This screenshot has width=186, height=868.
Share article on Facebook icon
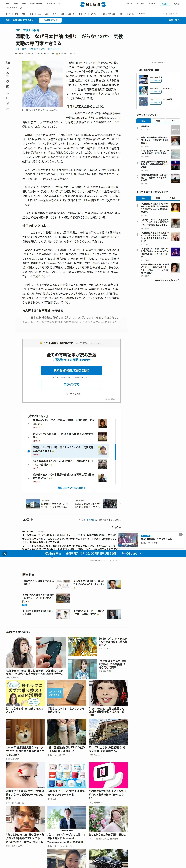[8, 81]
